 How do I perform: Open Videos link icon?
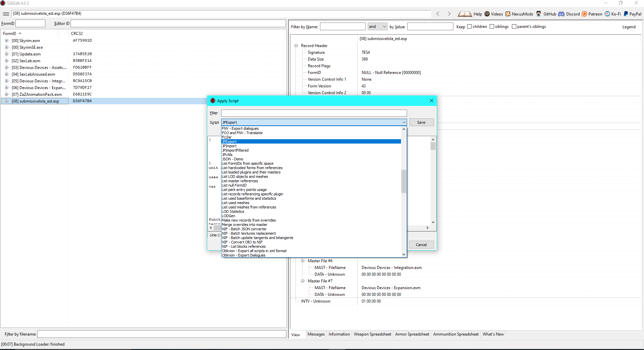(x=487, y=14)
